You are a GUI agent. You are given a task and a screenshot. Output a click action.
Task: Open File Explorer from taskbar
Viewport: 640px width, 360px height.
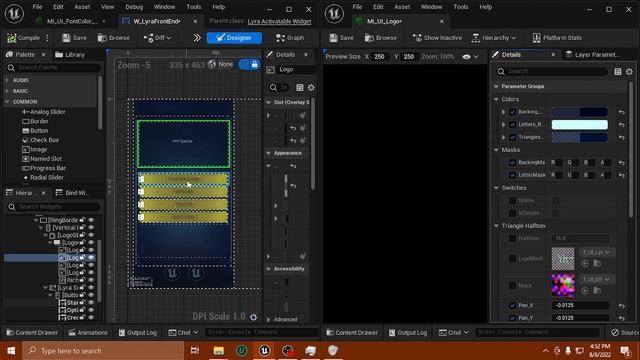pyautogui.click(x=219, y=351)
